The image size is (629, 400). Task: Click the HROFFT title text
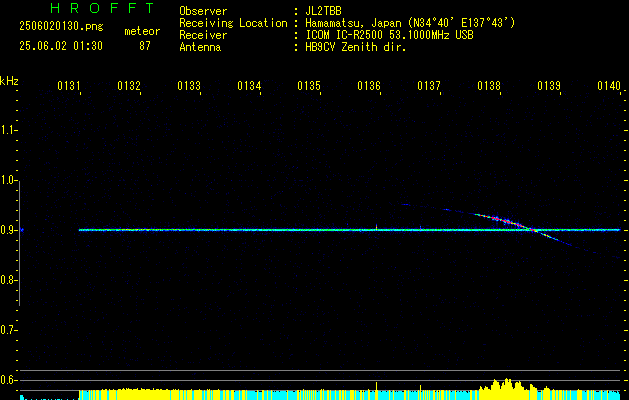102,8
